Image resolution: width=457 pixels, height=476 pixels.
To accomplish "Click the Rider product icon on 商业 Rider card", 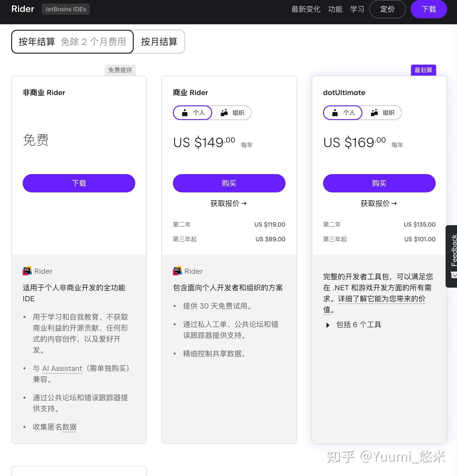I will click(177, 271).
